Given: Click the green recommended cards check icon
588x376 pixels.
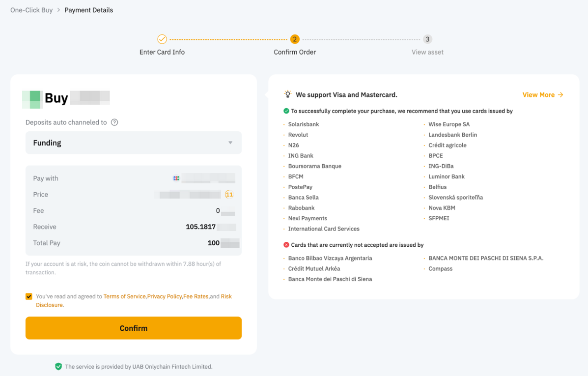Looking at the screenshot, I should click(x=286, y=111).
